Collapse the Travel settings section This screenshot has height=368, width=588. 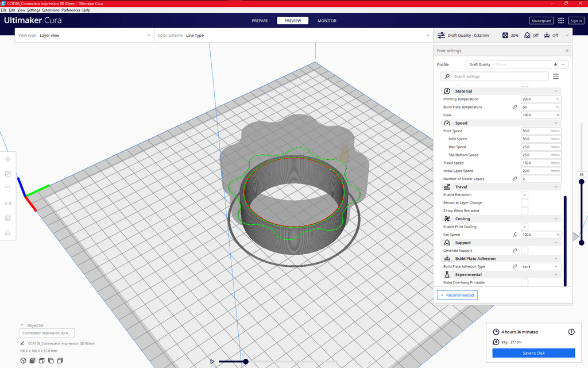(501, 187)
